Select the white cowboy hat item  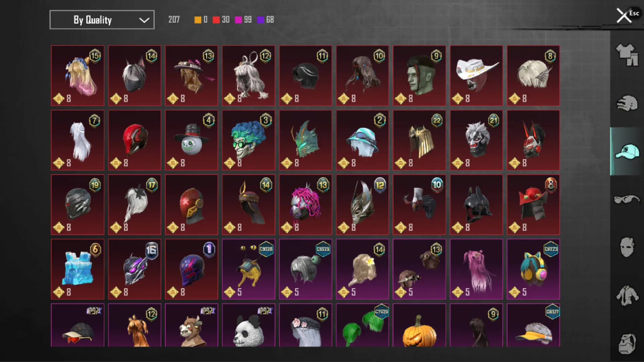(476, 76)
